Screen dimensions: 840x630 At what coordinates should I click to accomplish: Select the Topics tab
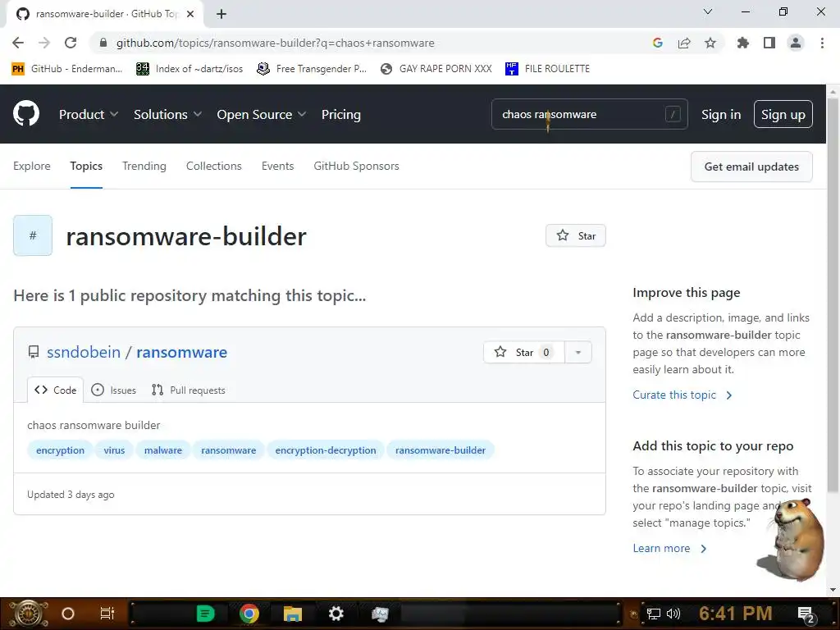coord(86,166)
